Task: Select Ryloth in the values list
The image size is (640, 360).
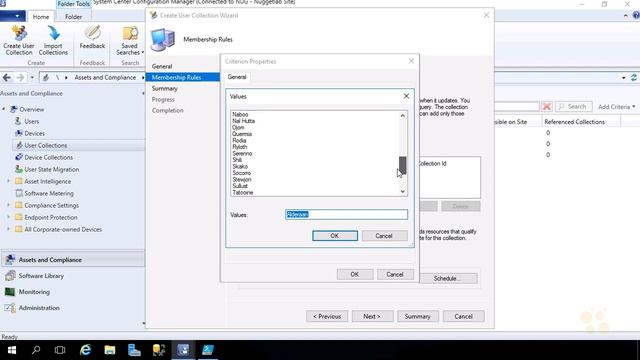Action: click(240, 147)
